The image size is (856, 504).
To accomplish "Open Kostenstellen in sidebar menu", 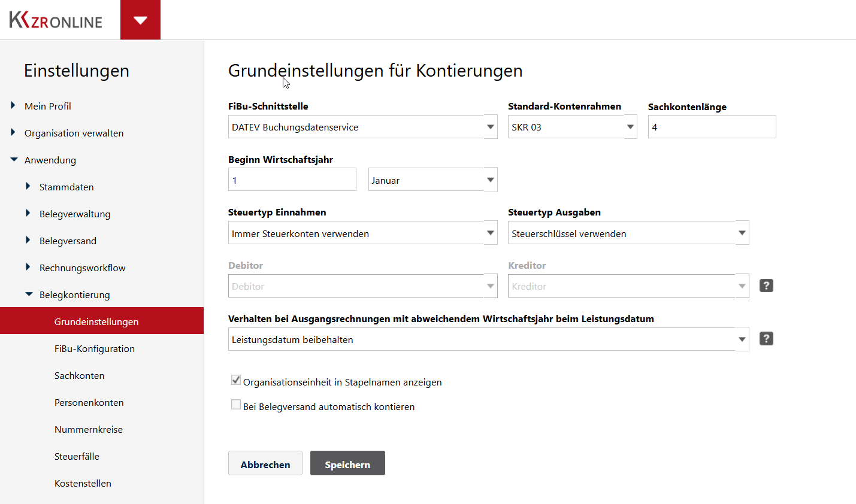I will (83, 483).
